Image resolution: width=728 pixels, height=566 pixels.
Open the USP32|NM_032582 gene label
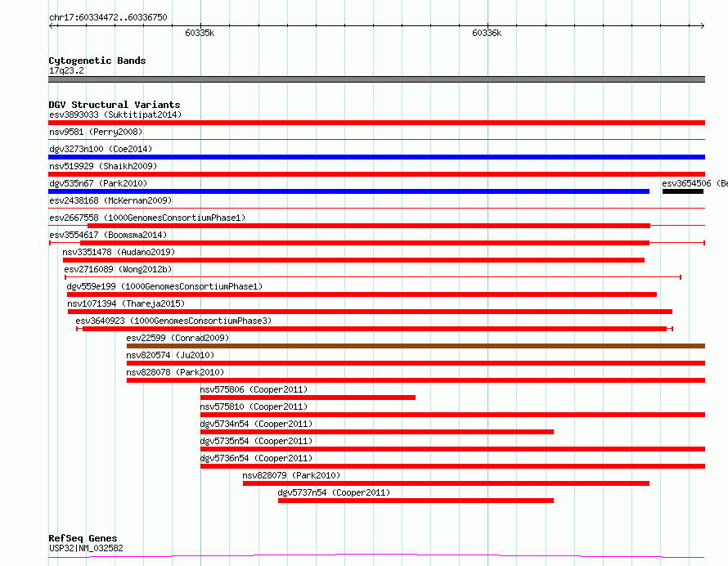click(86, 548)
